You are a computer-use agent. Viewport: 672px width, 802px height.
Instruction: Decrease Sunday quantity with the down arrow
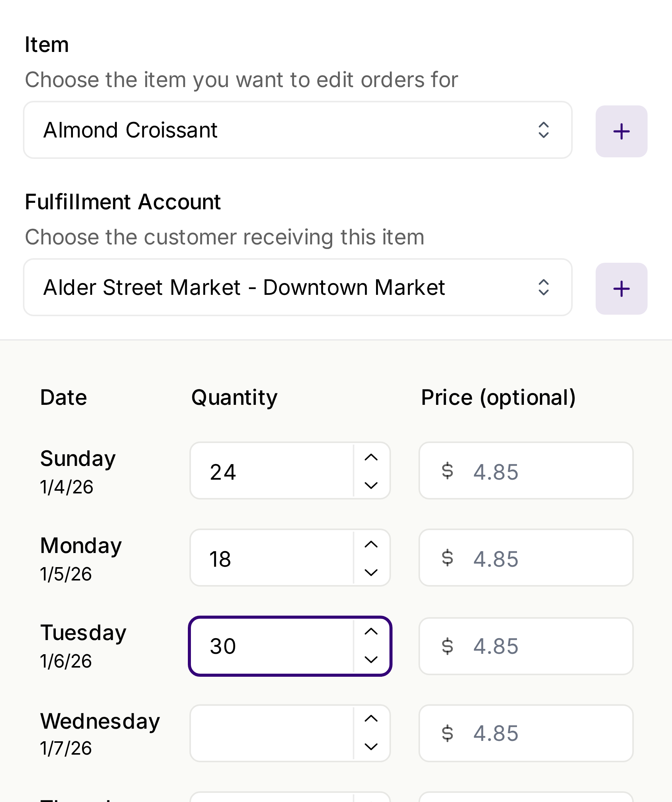(x=371, y=485)
